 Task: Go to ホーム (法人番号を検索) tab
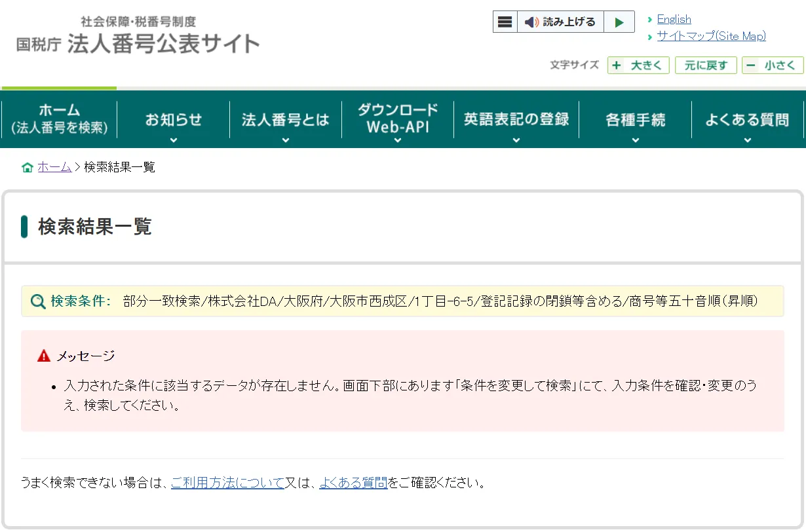(x=59, y=119)
